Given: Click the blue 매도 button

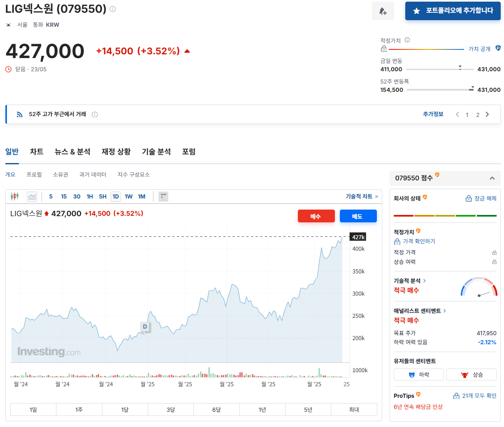Looking at the screenshot, I should pyautogui.click(x=358, y=216).
